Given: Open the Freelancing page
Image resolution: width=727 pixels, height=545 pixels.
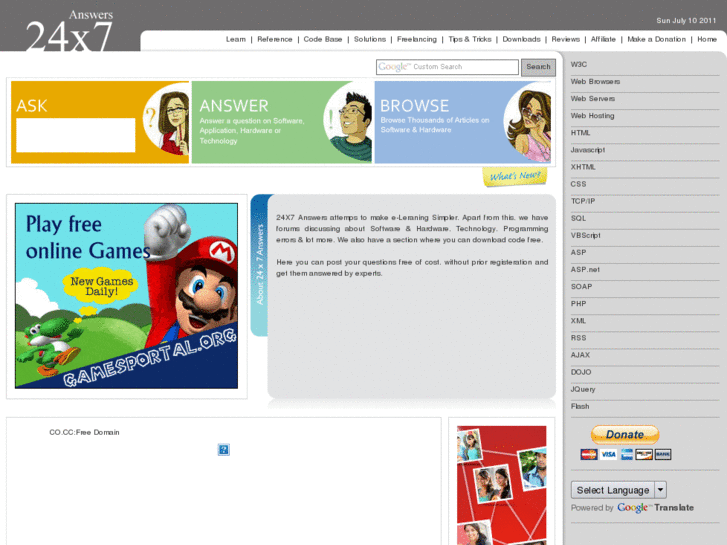Looking at the screenshot, I should click(417, 39).
